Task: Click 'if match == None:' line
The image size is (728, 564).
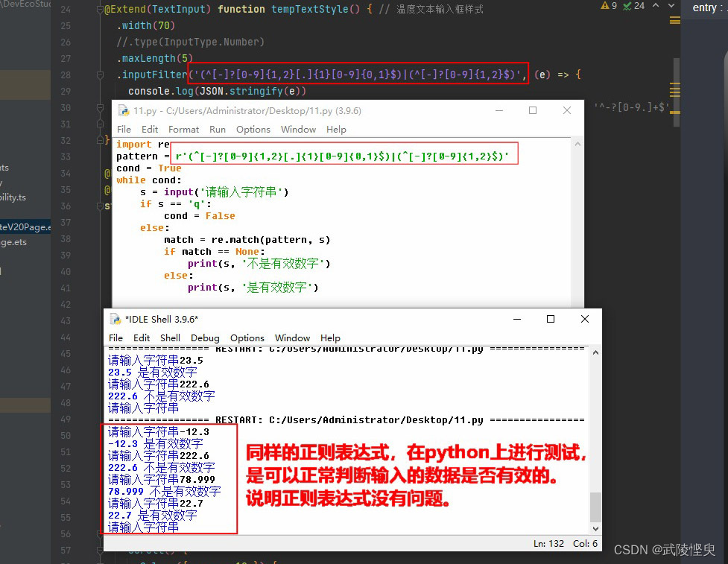Action: pos(214,252)
